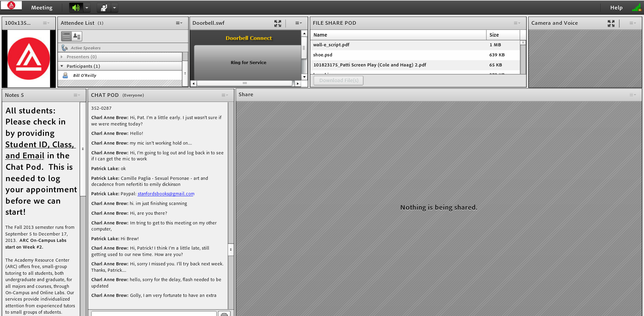Select the wall-e_script.pdf file
Image resolution: width=644 pixels, height=316 pixels.
coord(415,45)
